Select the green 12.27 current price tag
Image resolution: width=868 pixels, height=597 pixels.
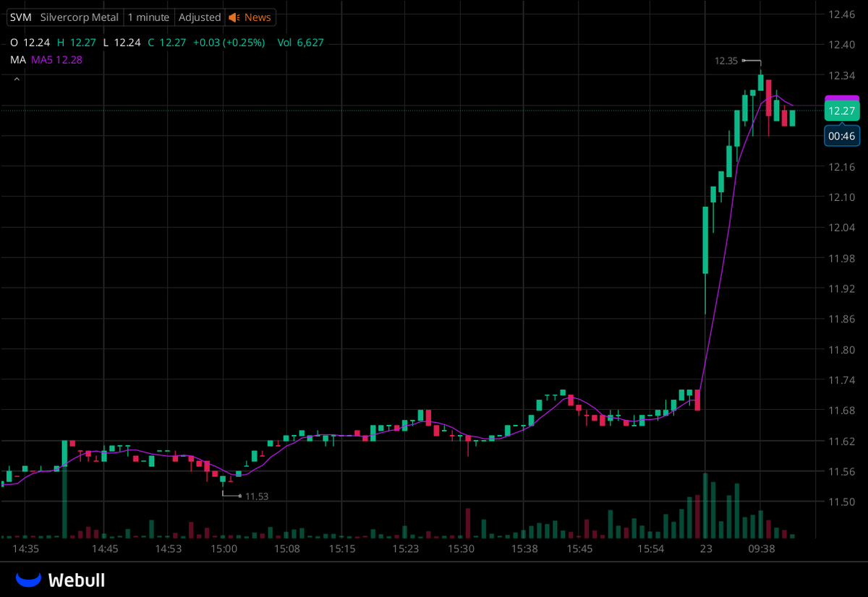(x=841, y=110)
